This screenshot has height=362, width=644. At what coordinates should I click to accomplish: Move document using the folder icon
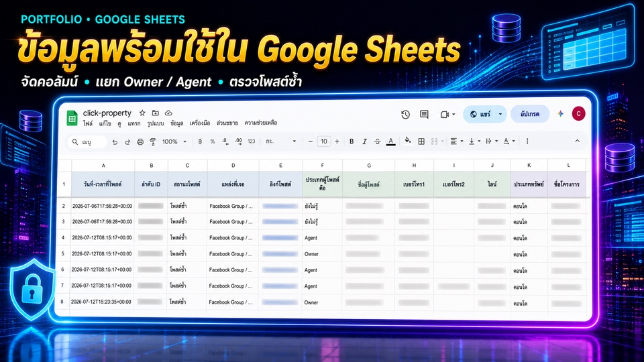coord(155,113)
